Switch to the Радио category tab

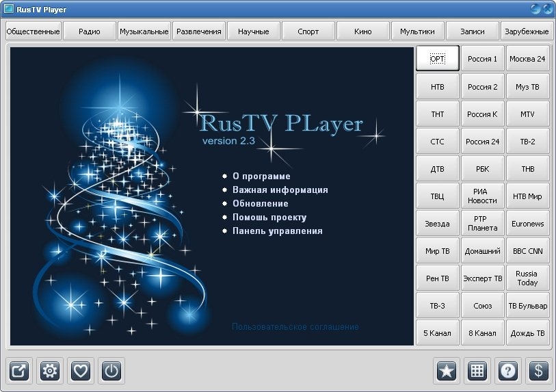tap(89, 31)
